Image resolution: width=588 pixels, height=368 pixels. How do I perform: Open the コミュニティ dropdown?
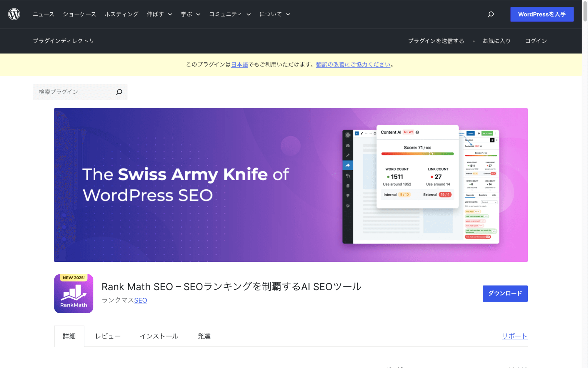[230, 14]
